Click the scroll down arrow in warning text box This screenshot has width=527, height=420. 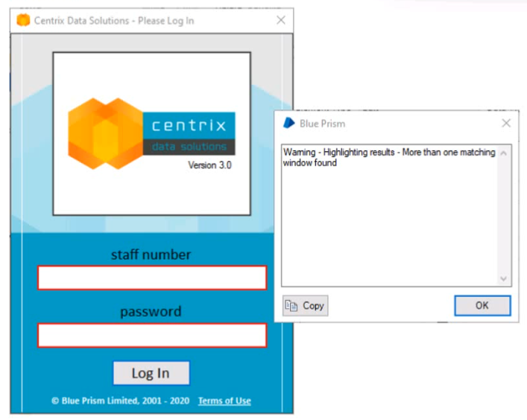[x=503, y=279]
